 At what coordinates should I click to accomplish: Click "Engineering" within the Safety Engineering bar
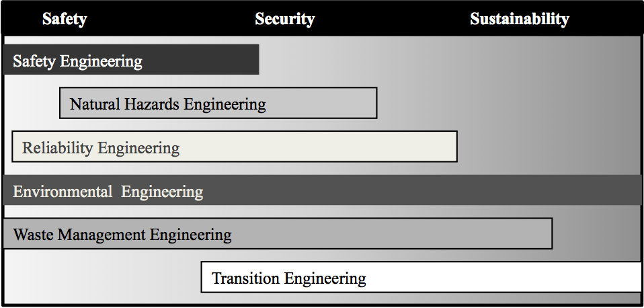pos(101,62)
